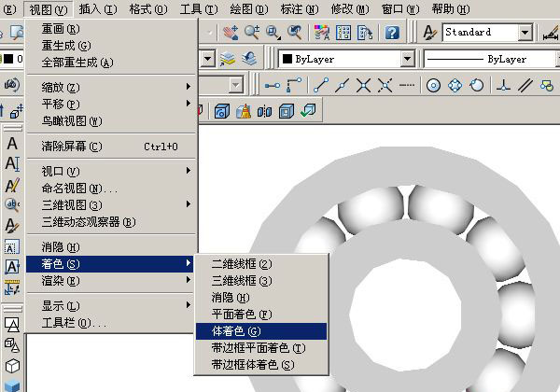Open the Standard text style dropdown arrow
Viewport: 560px width, 392px height.
click(525, 33)
